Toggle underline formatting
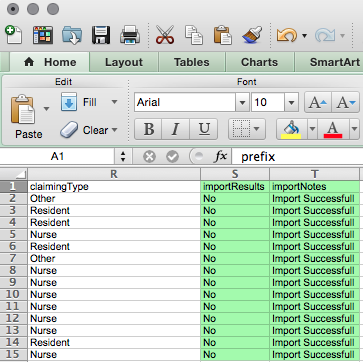 [x=203, y=129]
